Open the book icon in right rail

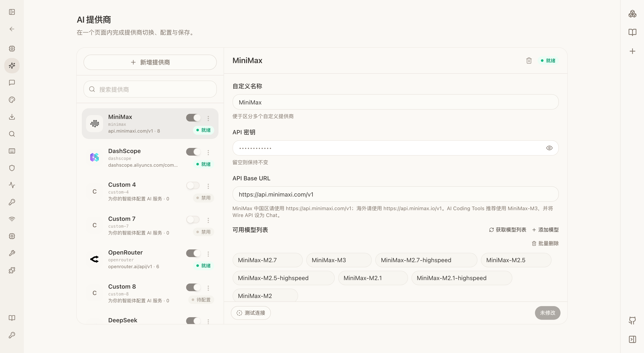pyautogui.click(x=632, y=32)
